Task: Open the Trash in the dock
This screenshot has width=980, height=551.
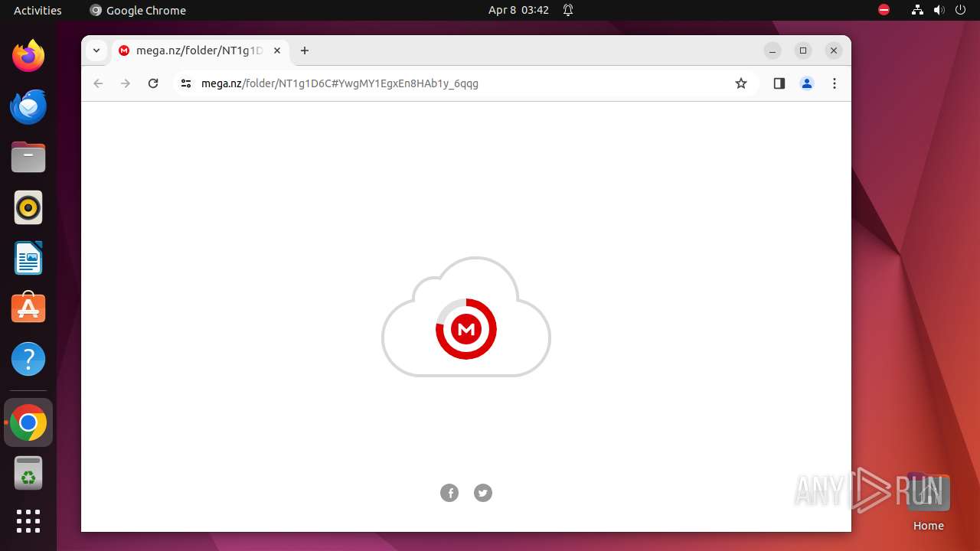Action: (x=28, y=473)
